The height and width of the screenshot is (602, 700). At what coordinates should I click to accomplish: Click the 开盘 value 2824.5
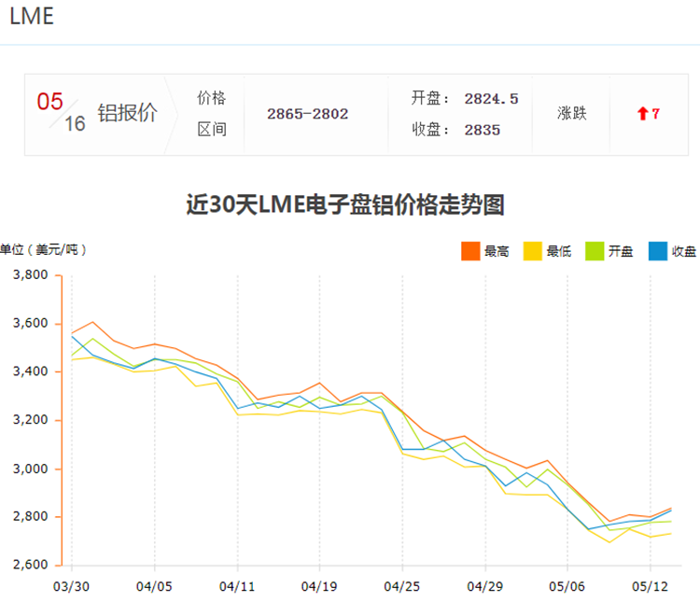coord(491,99)
